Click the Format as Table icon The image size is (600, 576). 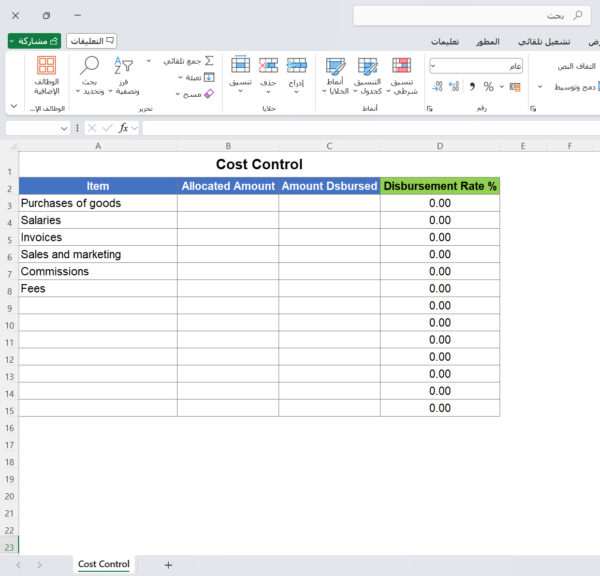click(x=368, y=67)
